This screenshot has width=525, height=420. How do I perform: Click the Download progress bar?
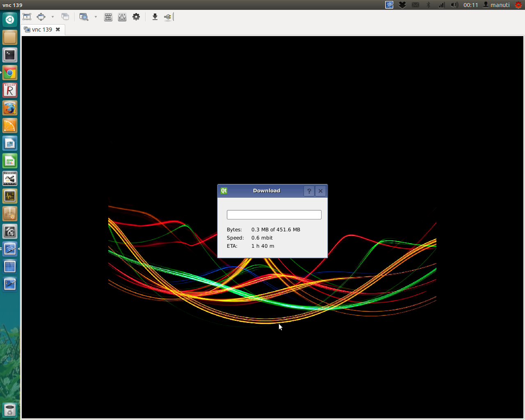(274, 215)
